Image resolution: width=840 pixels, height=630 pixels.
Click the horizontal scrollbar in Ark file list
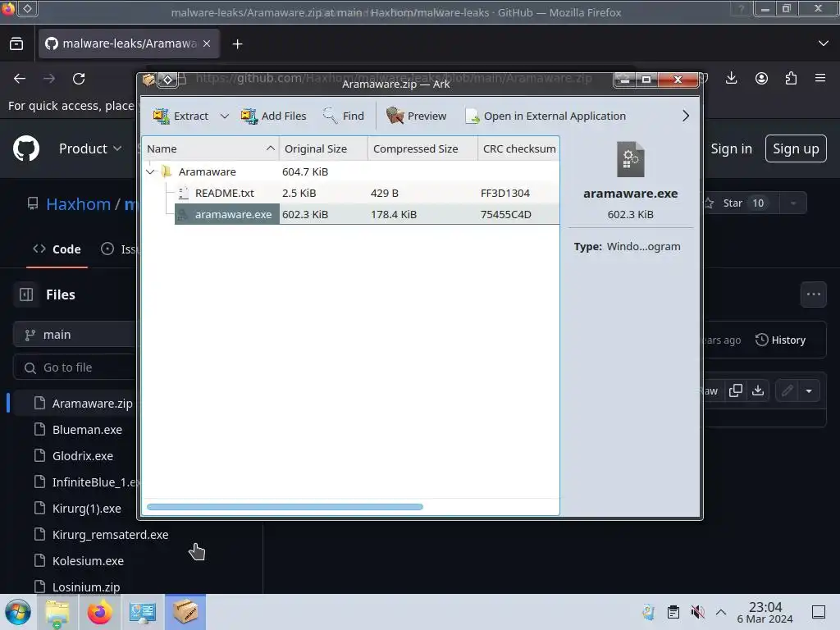[285, 507]
